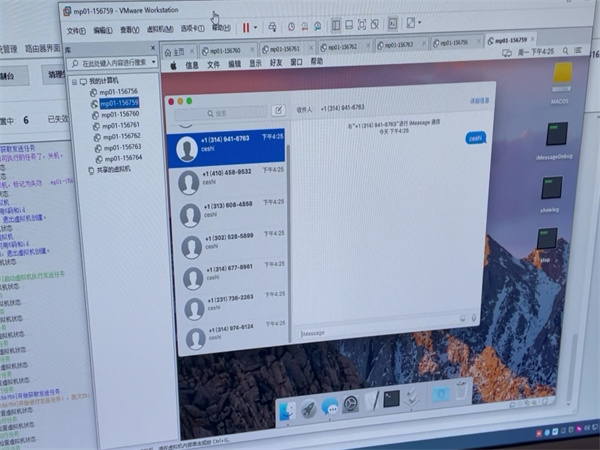Open Messages app icon in the dock

click(x=330, y=408)
